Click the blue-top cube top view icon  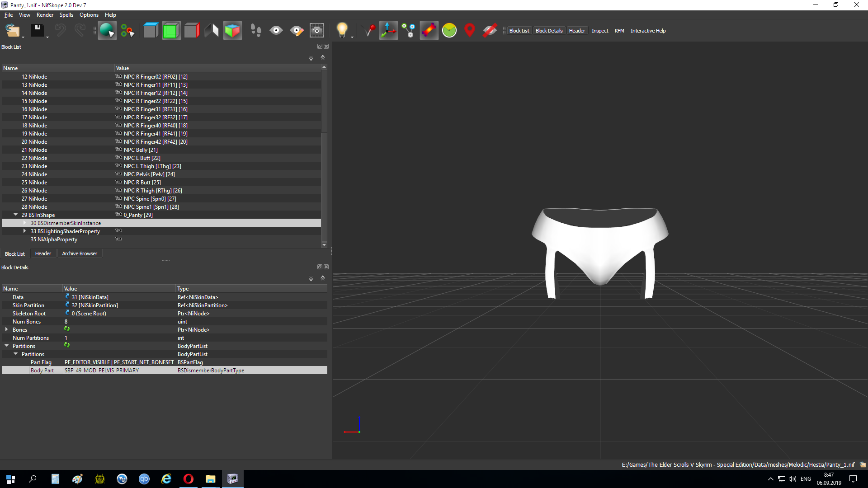(151, 31)
